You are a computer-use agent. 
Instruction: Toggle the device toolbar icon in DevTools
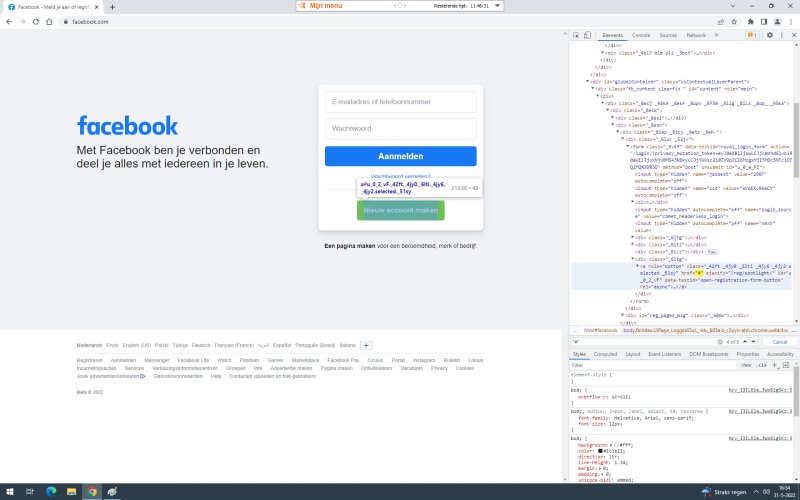click(x=587, y=35)
